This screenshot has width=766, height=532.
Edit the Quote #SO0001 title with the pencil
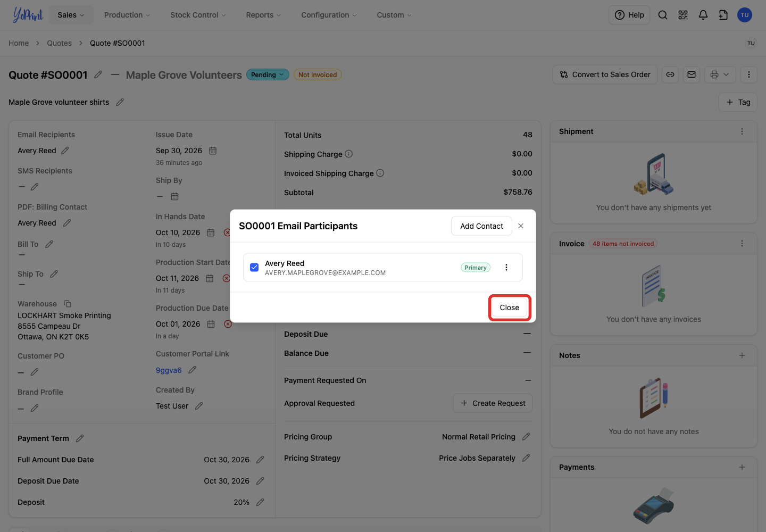tap(98, 75)
